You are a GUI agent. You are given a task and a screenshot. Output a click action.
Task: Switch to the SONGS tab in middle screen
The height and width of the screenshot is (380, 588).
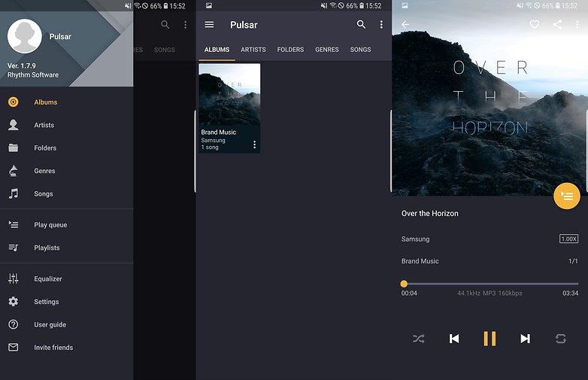[360, 50]
